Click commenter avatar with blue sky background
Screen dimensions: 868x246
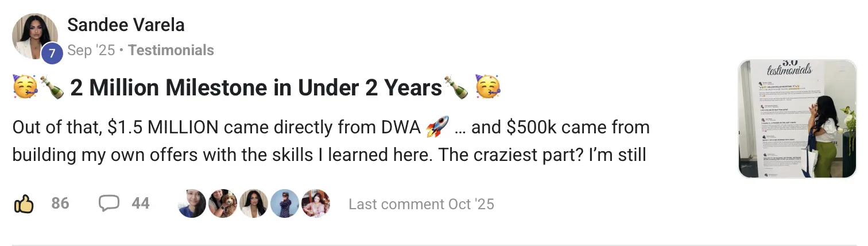click(285, 203)
